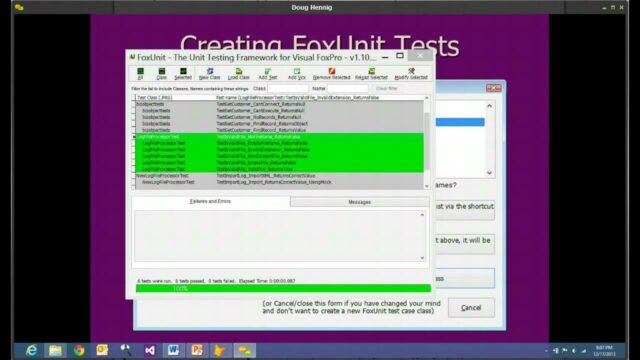The width and height of the screenshot is (640, 360).
Task: Run All tests from FoxUnit toolbar
Action: [x=140, y=73]
